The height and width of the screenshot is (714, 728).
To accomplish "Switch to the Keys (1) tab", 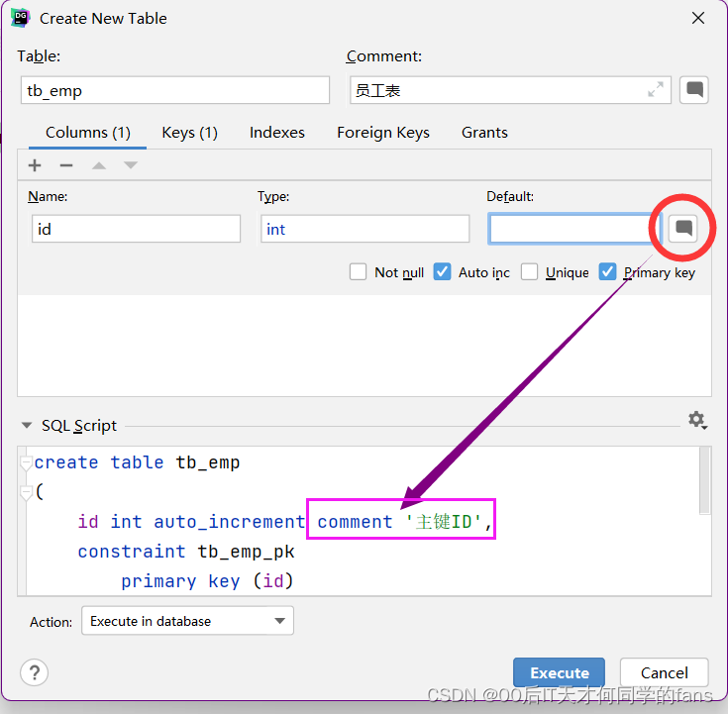I will [189, 133].
